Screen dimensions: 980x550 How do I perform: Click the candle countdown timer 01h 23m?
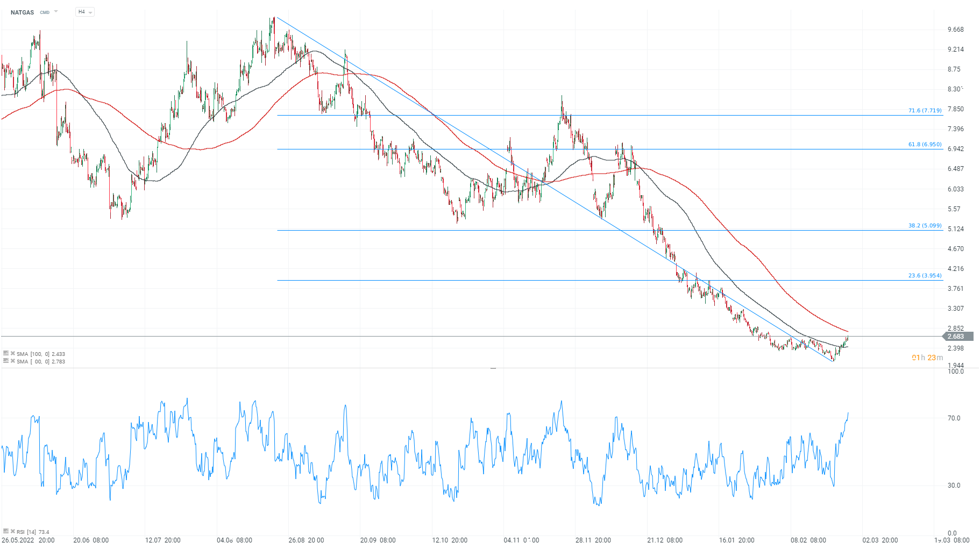(x=927, y=358)
